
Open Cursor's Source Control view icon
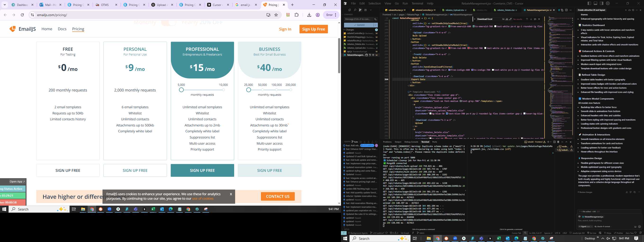360,10
